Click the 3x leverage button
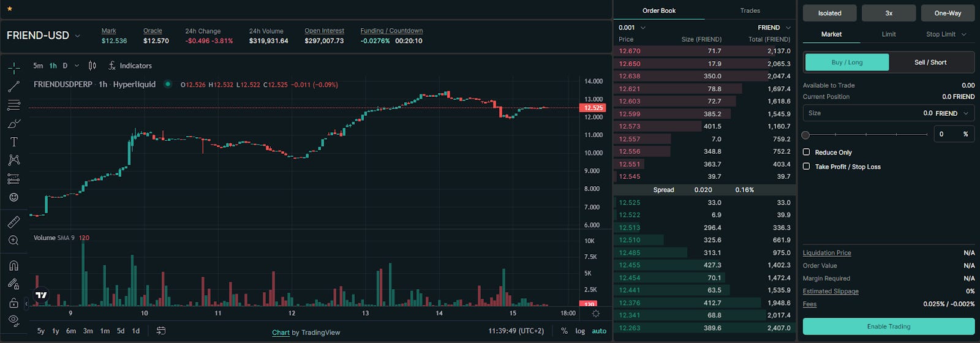 tap(889, 13)
